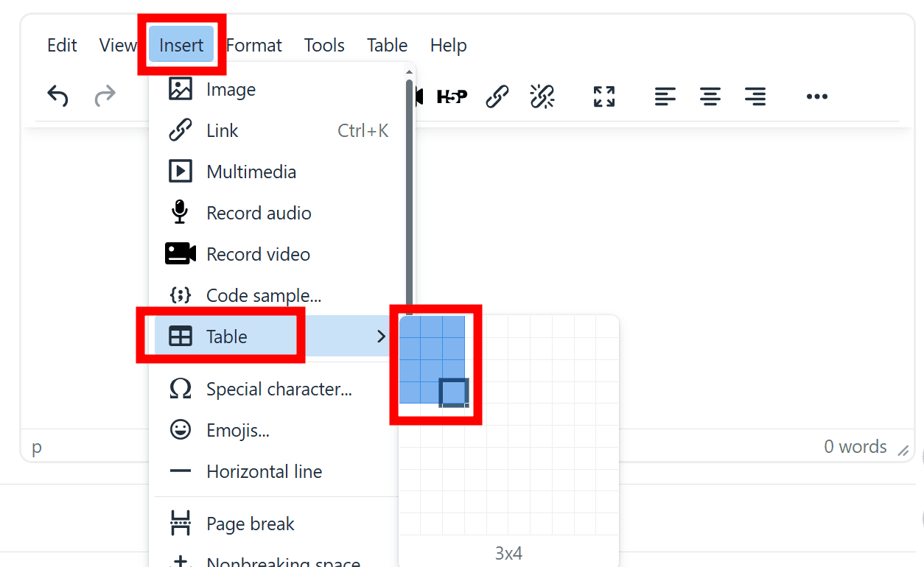This screenshot has width=924, height=567.
Task: Align text left toolbar icon
Action: tap(665, 96)
